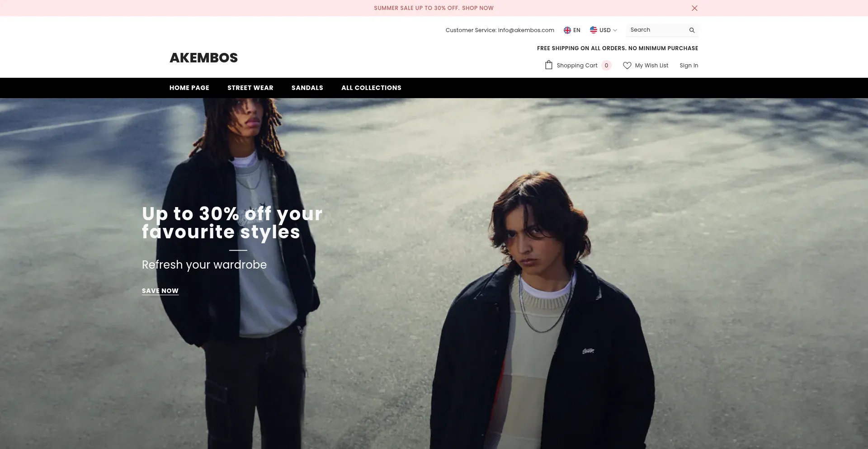The image size is (868, 449).
Task: Click the Save Now hero link
Action: [x=160, y=291]
